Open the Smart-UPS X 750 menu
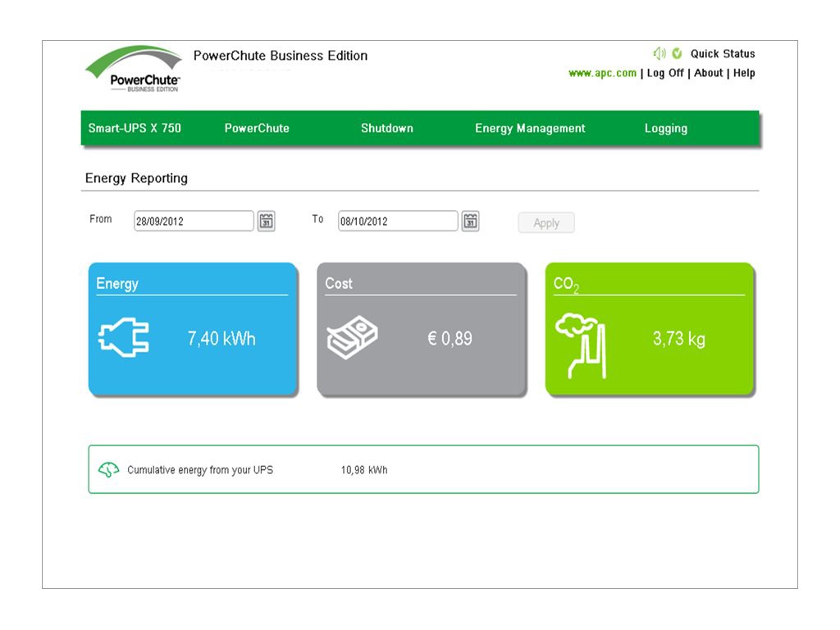The height and width of the screenshot is (630, 840). tap(135, 129)
